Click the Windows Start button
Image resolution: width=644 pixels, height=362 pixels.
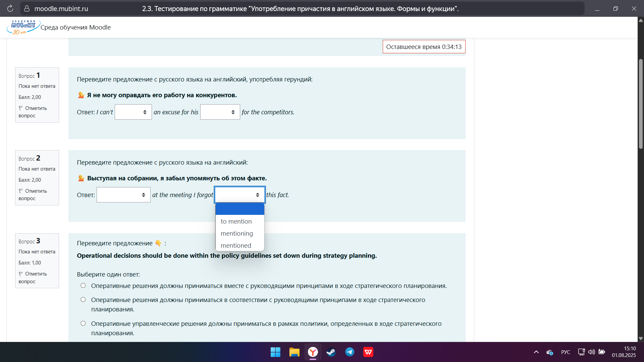[x=275, y=352]
